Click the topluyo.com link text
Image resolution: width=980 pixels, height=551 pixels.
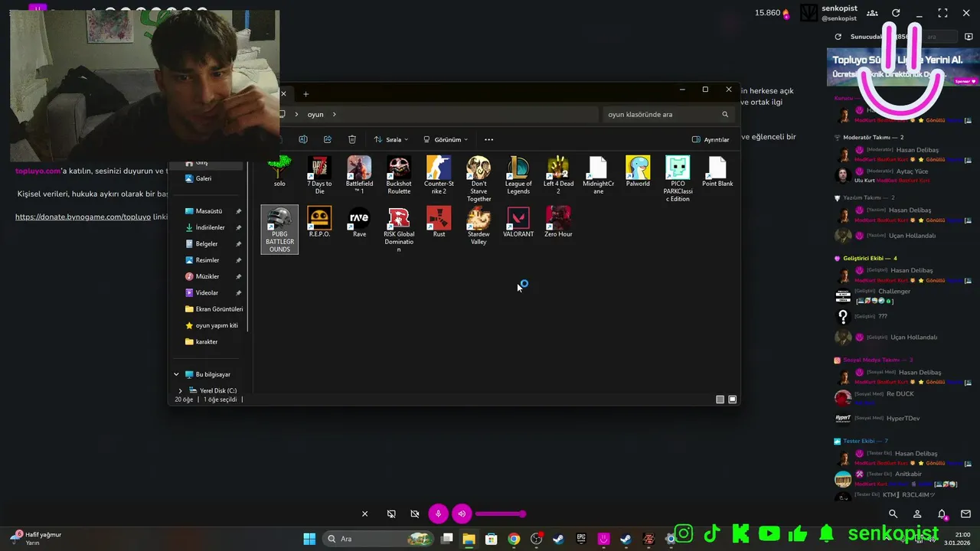[38, 171]
